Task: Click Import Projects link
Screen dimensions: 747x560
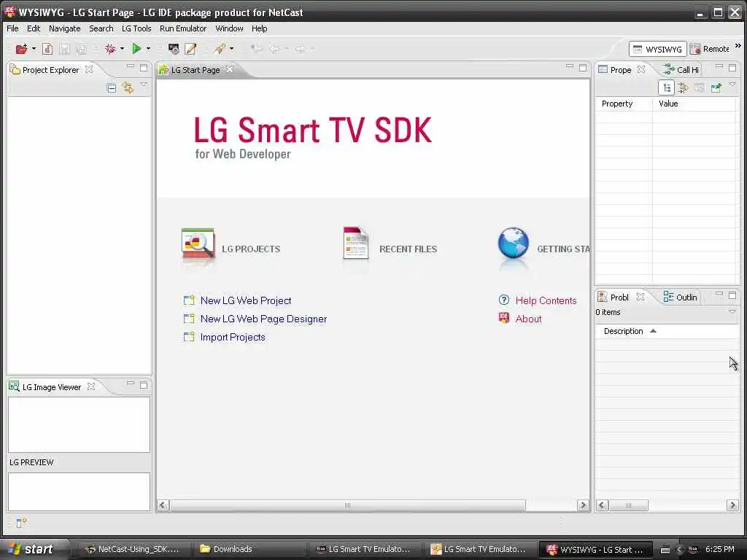Action: tap(233, 337)
